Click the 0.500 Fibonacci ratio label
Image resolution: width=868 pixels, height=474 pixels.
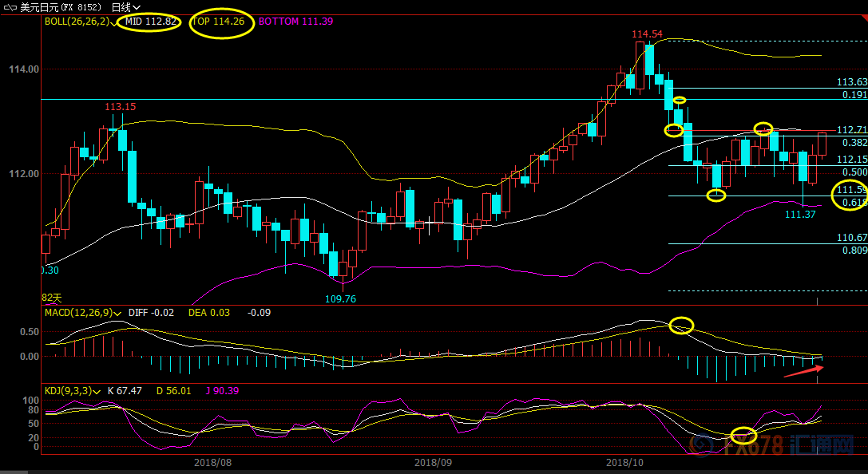(x=854, y=172)
